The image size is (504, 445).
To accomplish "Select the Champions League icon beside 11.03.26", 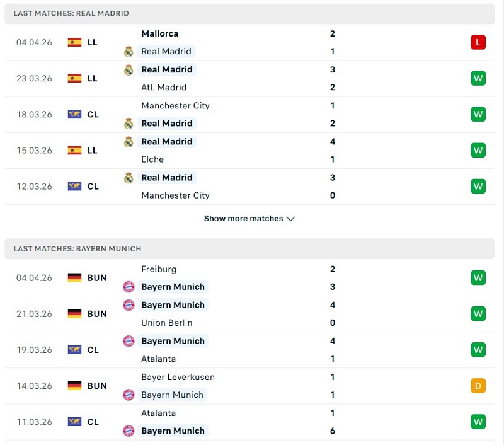I will pos(73,422).
